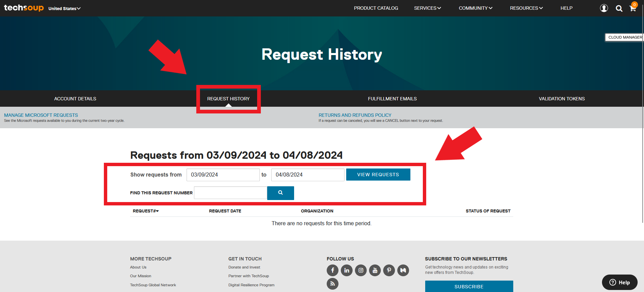Open Donate and Invest footer link
Image resolution: width=644 pixels, height=292 pixels.
244,267
